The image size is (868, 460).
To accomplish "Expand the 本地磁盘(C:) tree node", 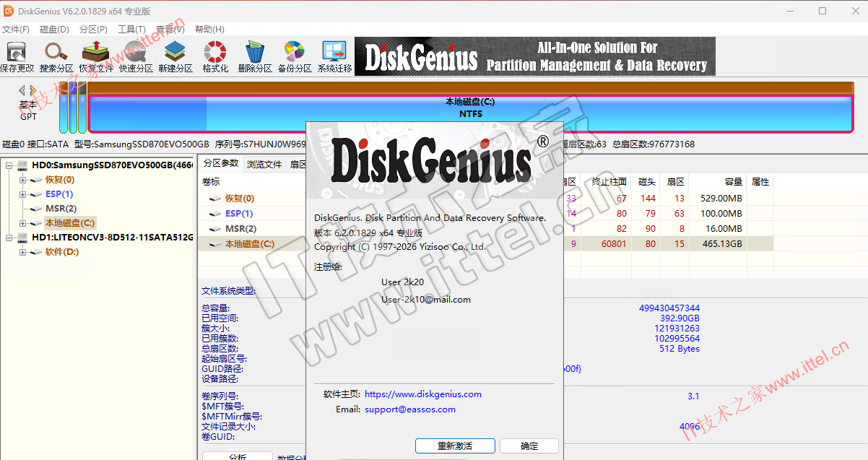I will [x=22, y=223].
